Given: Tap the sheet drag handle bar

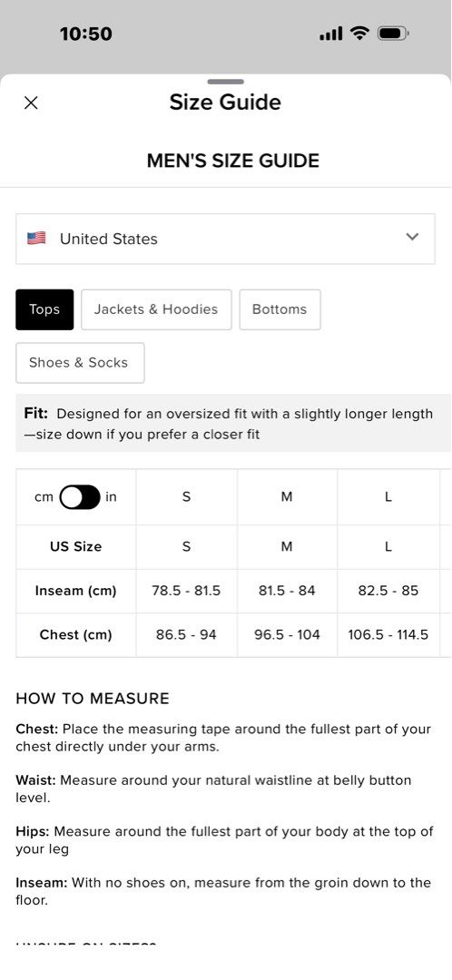Looking at the screenshot, I should click(x=226, y=82).
